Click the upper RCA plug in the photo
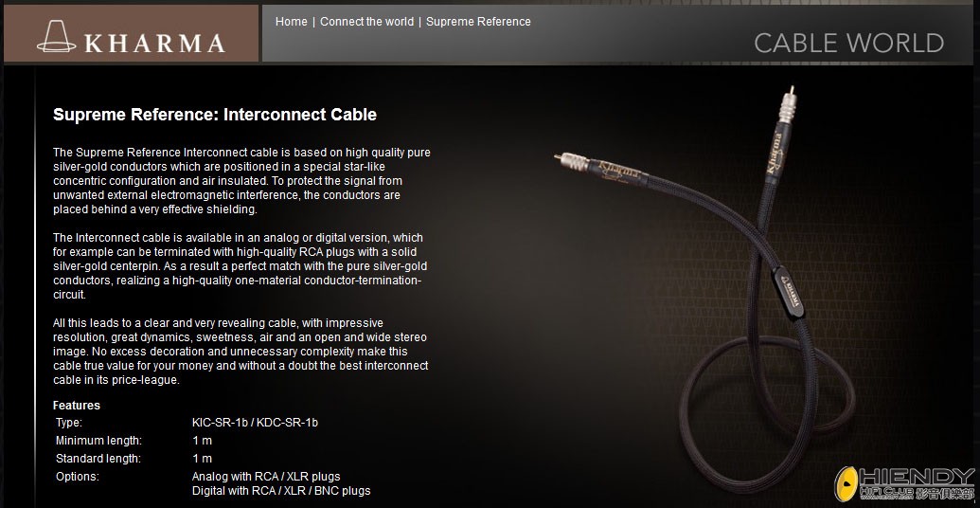Viewport: 980px width, 508px height. (786, 110)
